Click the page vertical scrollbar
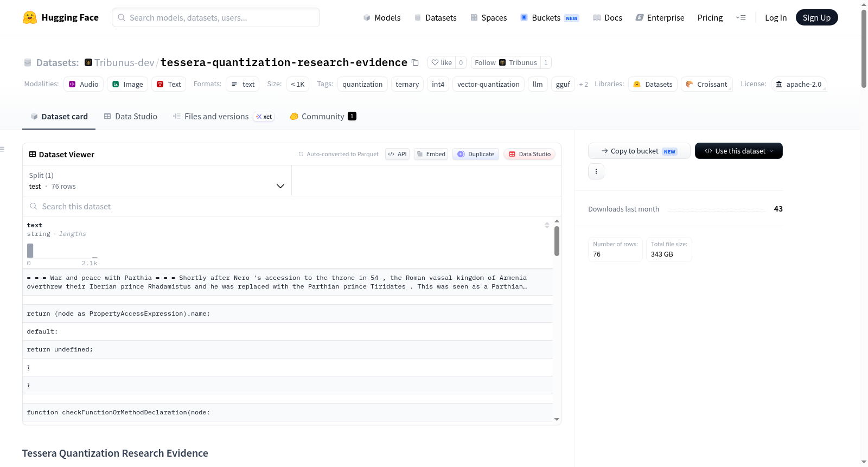 [864, 49]
